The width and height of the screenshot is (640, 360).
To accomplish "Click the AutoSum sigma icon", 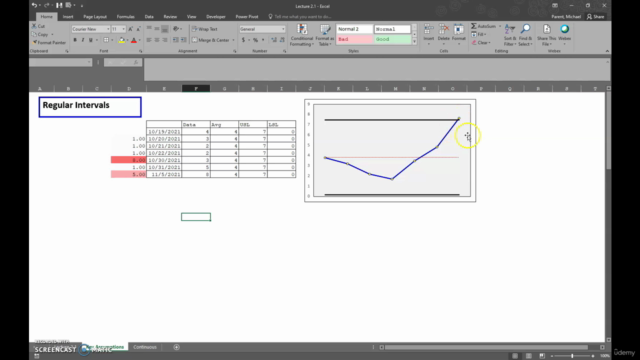I will [474, 26].
